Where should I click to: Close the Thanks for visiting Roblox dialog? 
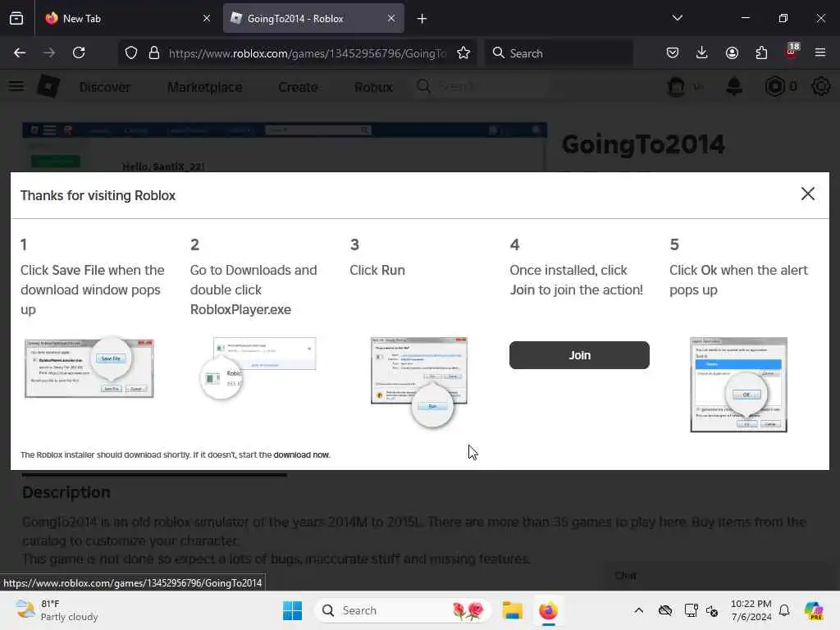[807, 194]
